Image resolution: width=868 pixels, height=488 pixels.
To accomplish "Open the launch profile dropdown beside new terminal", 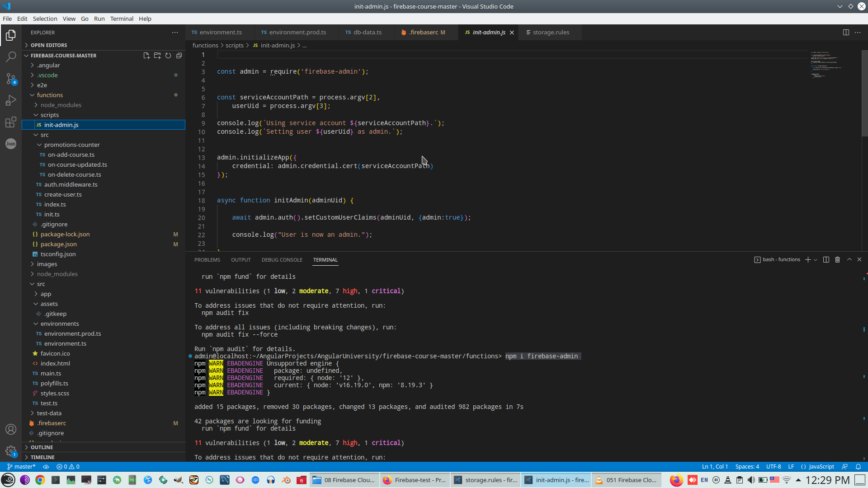I will click(x=816, y=260).
